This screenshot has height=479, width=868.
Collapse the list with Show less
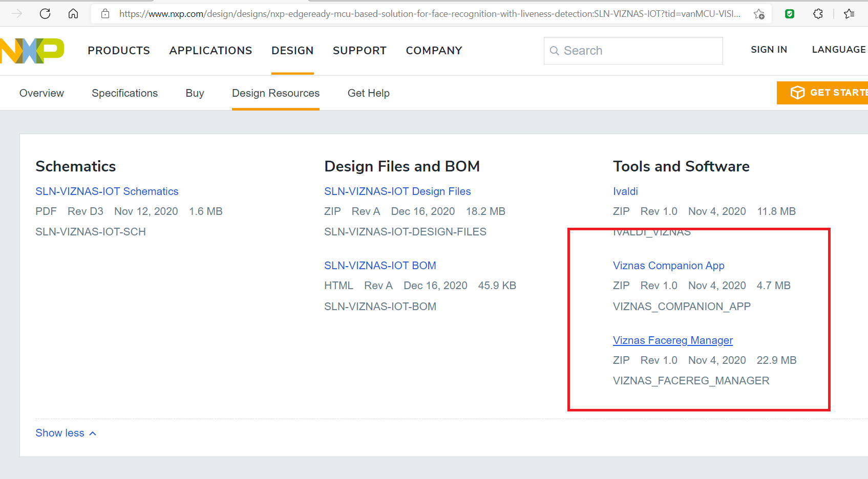point(66,433)
